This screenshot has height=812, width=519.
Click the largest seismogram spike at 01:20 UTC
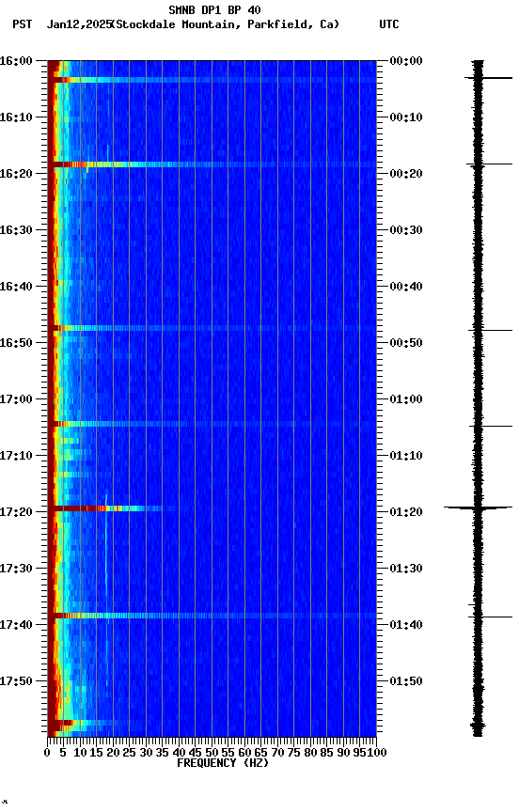478,507
